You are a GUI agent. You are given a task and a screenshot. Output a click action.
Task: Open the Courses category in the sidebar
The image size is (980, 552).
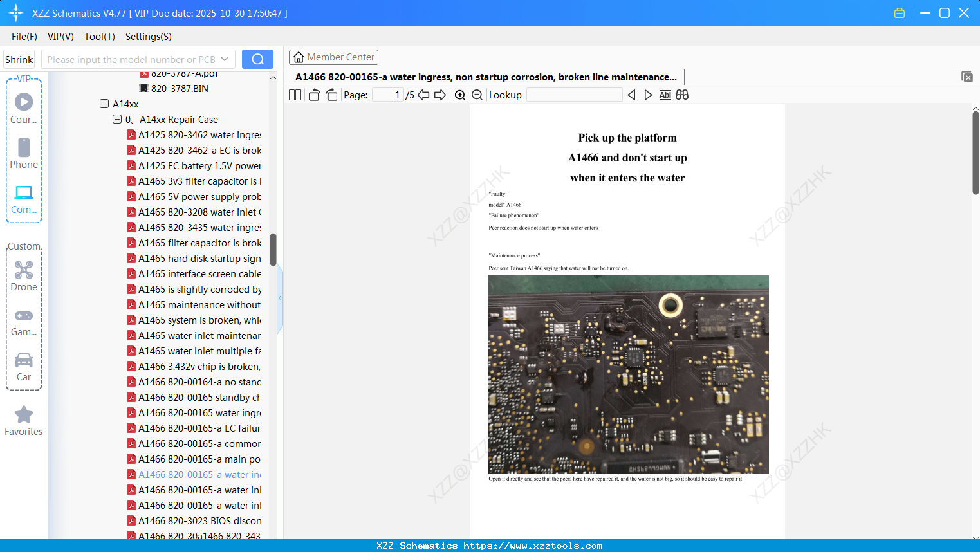point(24,108)
